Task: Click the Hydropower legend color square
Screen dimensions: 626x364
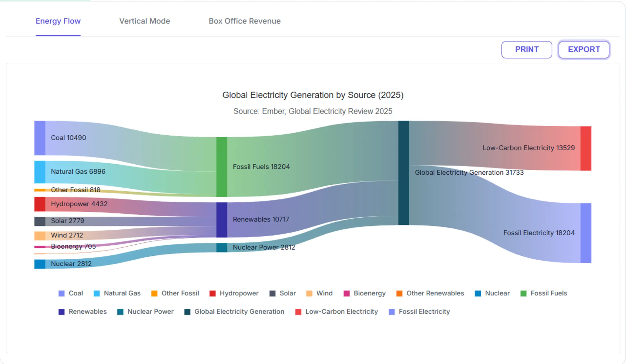Action: 212,293
